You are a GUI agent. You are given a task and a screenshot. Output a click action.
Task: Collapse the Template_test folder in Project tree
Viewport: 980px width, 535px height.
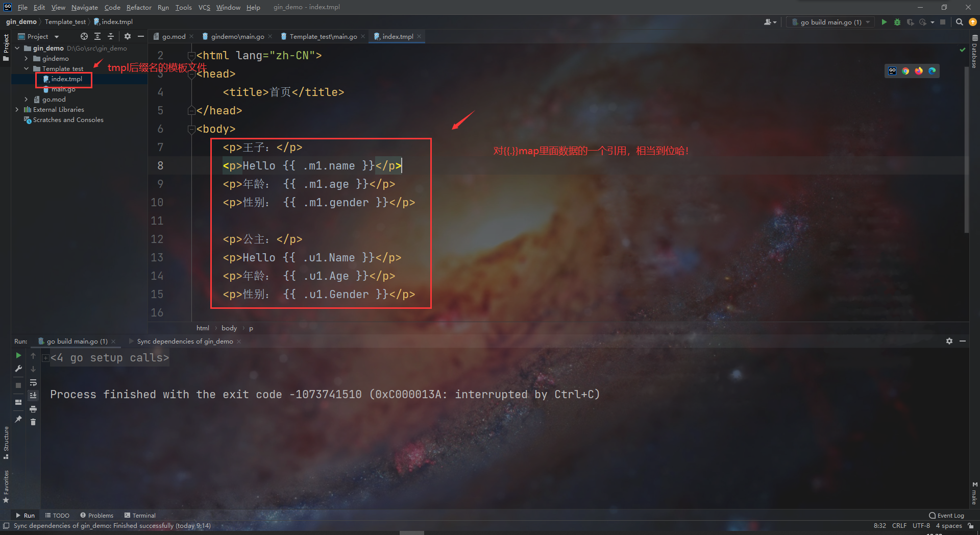[27, 68]
